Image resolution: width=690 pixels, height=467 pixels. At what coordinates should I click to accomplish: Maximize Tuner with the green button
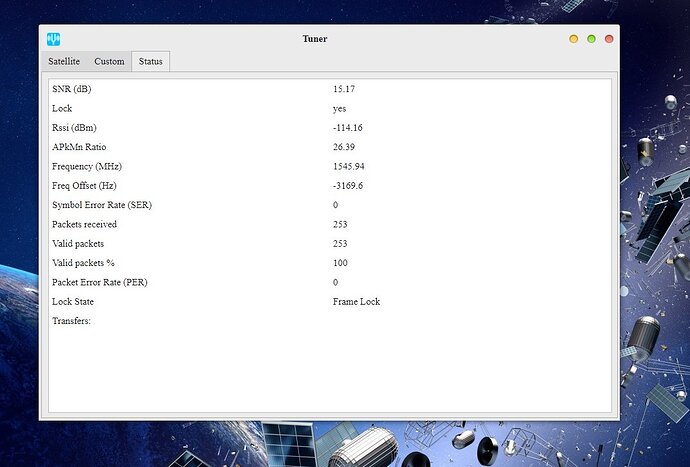click(x=591, y=39)
